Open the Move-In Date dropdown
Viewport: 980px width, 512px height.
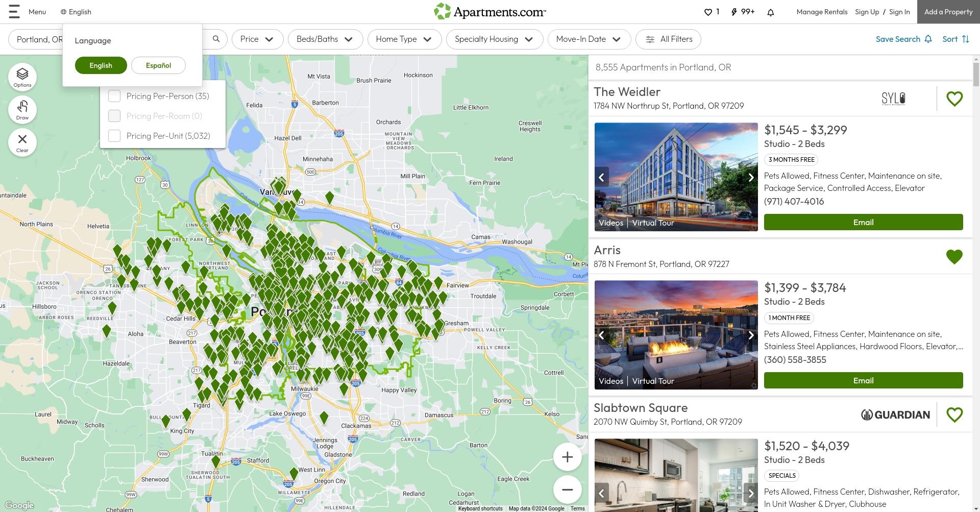click(x=589, y=39)
